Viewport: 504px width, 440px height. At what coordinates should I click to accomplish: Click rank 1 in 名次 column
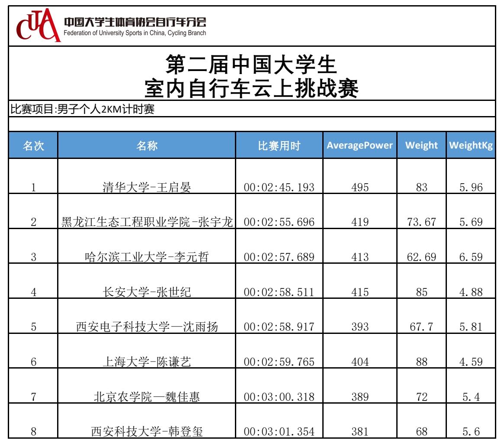(33, 188)
